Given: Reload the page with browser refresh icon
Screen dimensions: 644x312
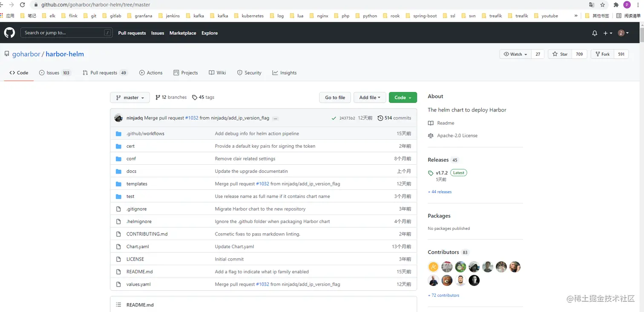Looking at the screenshot, I should tap(23, 5).
